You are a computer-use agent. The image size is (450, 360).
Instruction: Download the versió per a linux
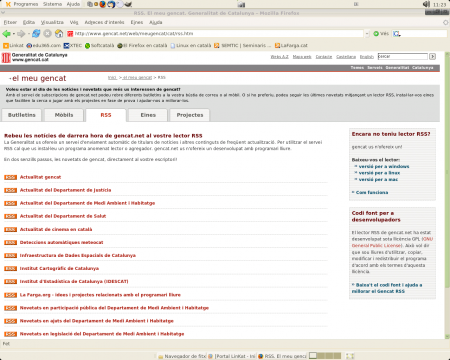click(x=379, y=173)
